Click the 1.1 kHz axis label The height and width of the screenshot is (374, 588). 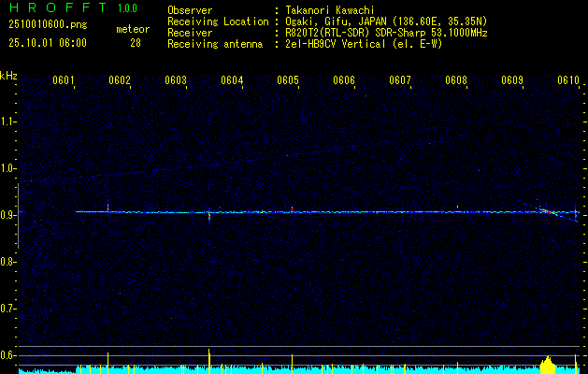[x=7, y=122]
